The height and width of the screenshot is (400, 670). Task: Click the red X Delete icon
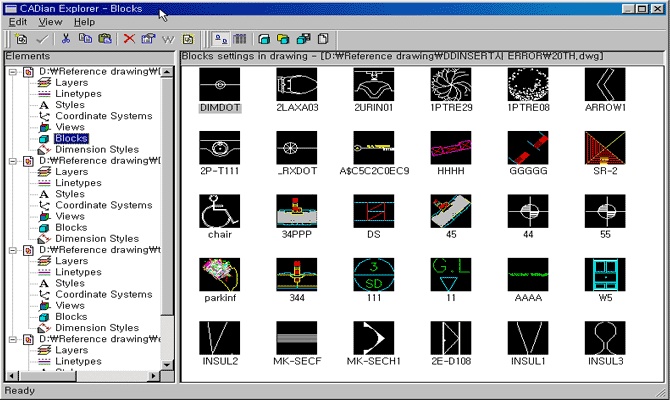[x=129, y=39]
